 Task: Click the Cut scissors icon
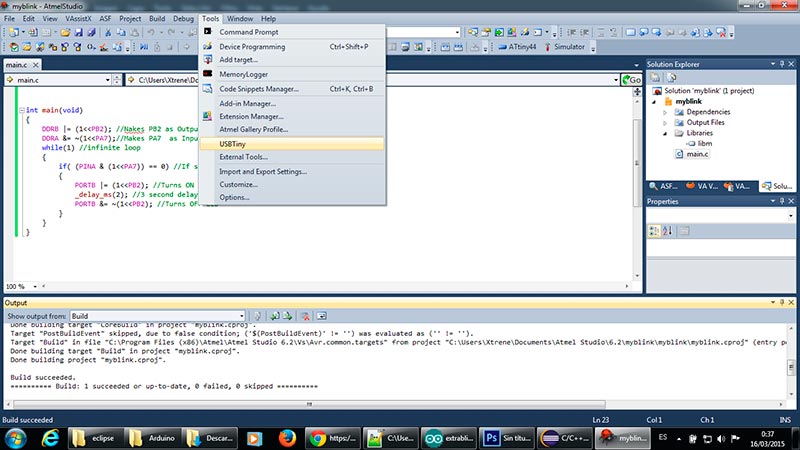point(108,32)
